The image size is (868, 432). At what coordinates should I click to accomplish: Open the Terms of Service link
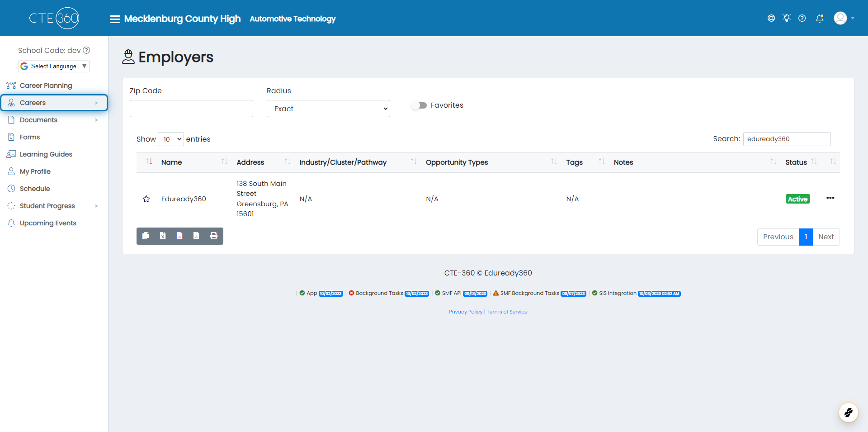click(x=507, y=312)
